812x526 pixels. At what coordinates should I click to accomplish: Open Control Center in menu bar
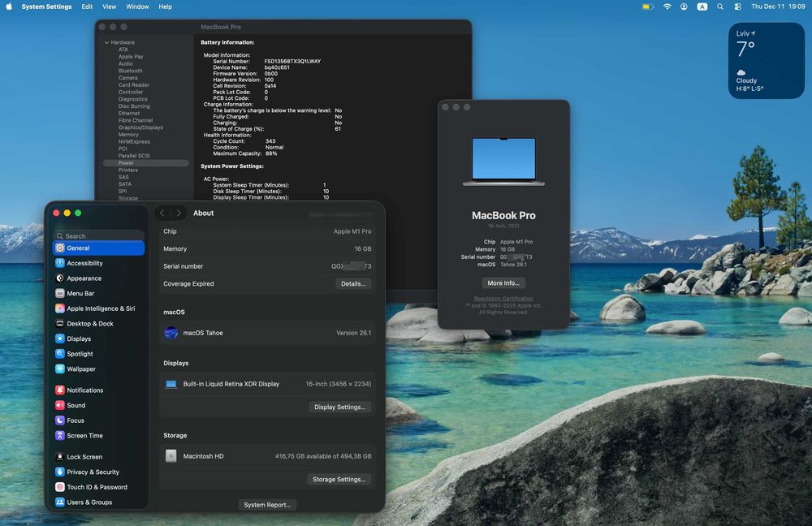click(x=737, y=6)
